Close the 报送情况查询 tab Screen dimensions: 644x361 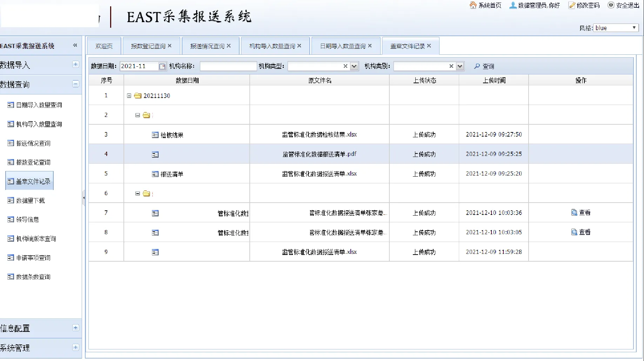(229, 46)
